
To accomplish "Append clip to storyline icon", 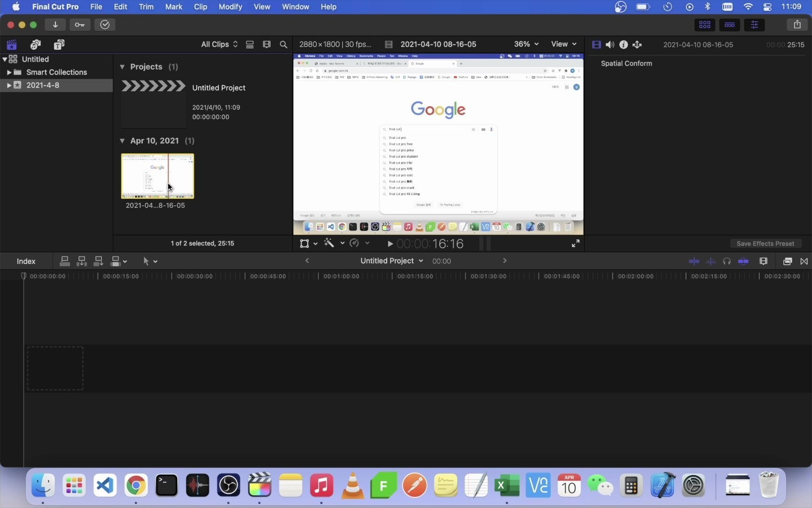I will (x=99, y=261).
